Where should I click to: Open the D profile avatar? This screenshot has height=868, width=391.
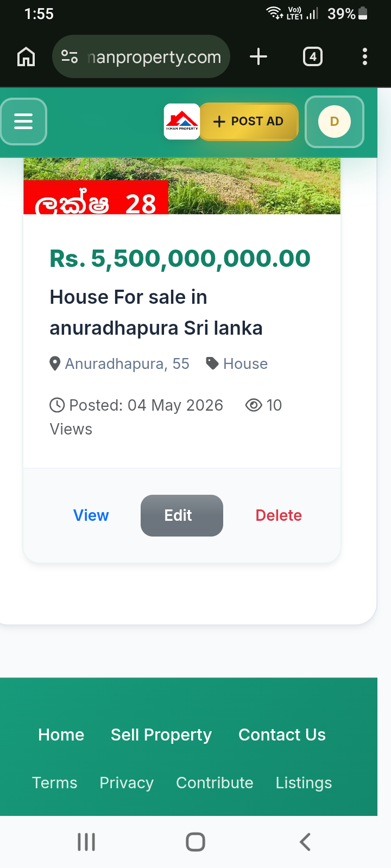(335, 122)
